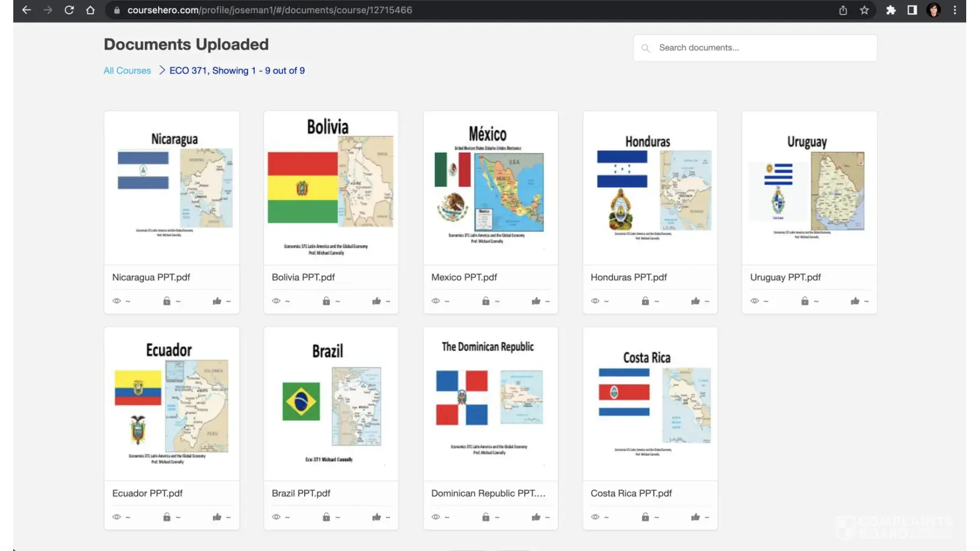Open the Costa Rica document thumbnail

click(x=650, y=404)
